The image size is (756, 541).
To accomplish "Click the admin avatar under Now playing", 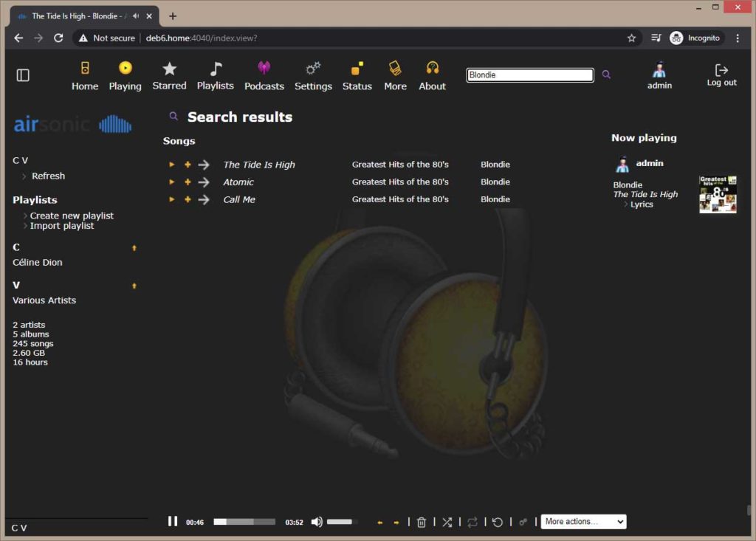I will coord(622,165).
